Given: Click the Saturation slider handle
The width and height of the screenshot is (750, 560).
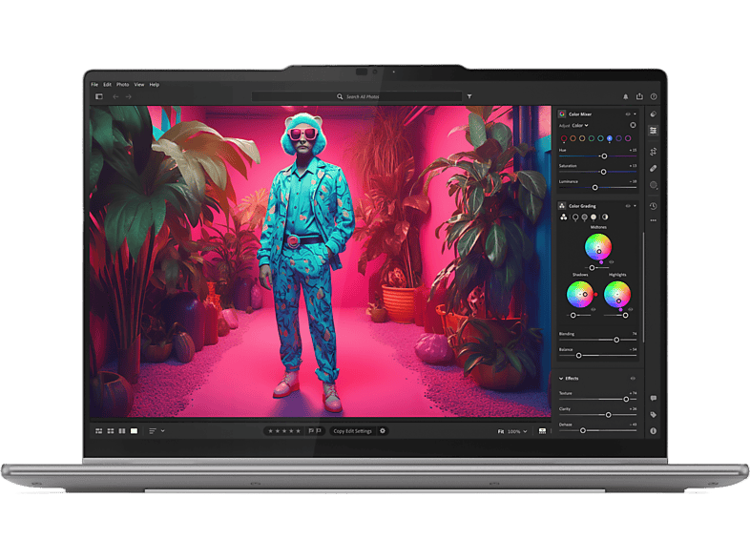Looking at the screenshot, I should (603, 172).
